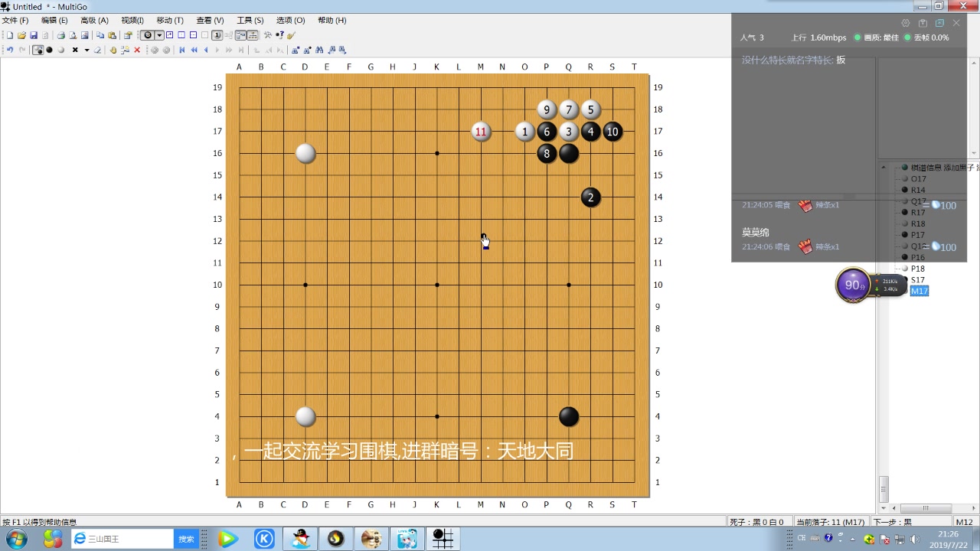The height and width of the screenshot is (551, 980).
Task: Select the black stone placement tool
Action: (x=49, y=50)
